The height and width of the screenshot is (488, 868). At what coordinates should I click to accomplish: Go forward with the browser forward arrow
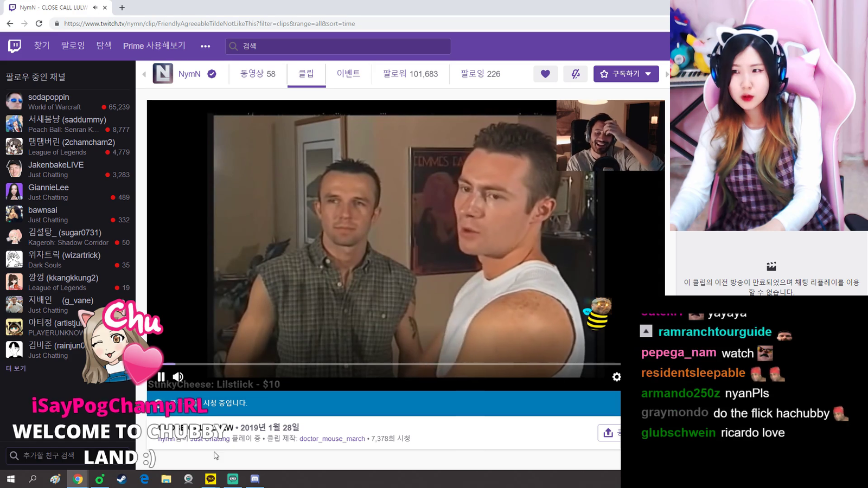click(x=24, y=23)
